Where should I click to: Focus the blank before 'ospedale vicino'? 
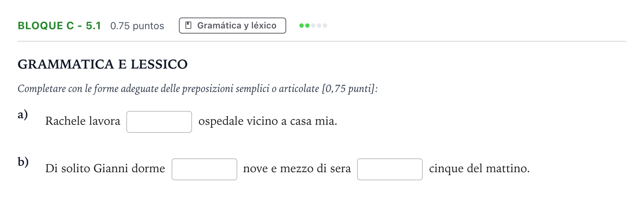coord(159,122)
